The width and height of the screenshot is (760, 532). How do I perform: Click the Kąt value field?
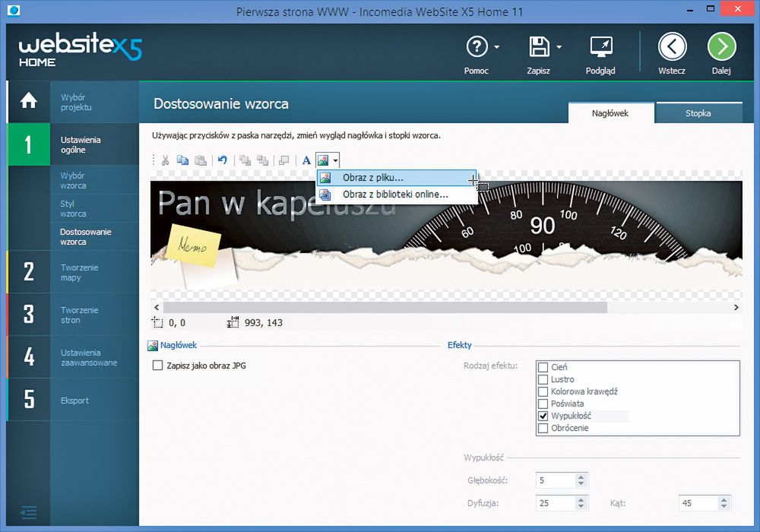698,503
